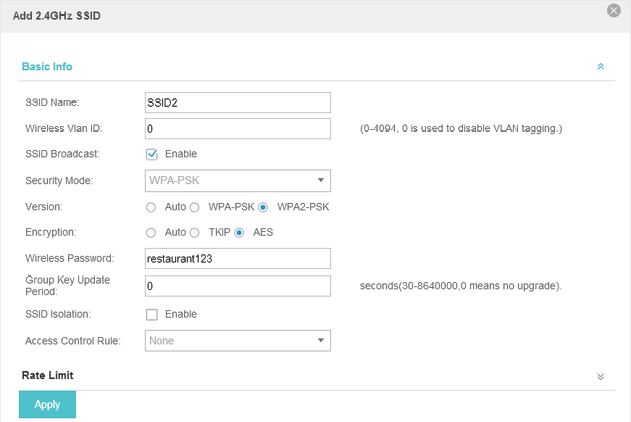Open the Access Control Rule None combo box
Image resolution: width=631 pixels, height=422 pixels.
238,341
